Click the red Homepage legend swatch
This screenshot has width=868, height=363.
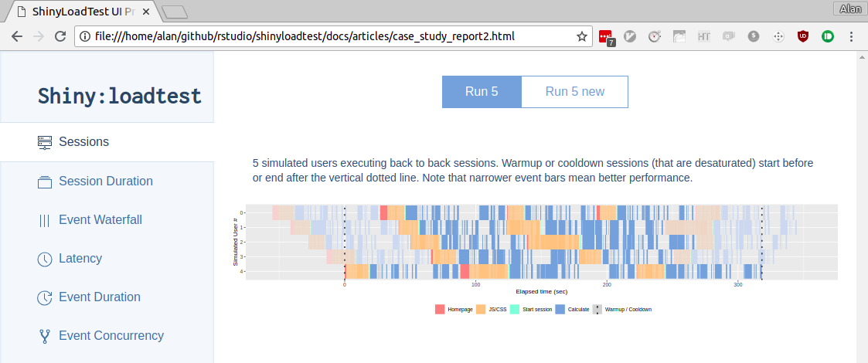(440, 310)
